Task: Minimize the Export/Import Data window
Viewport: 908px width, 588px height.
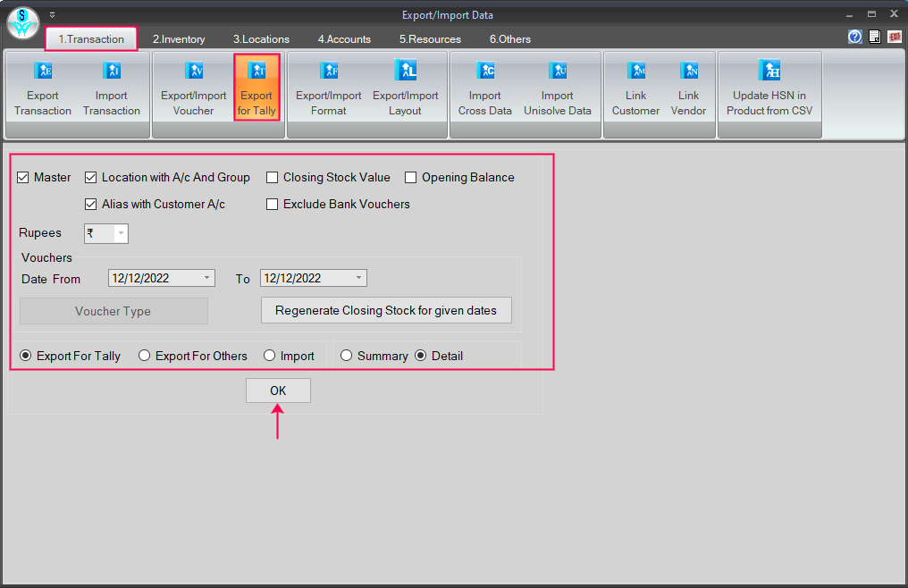Action: tap(850, 15)
